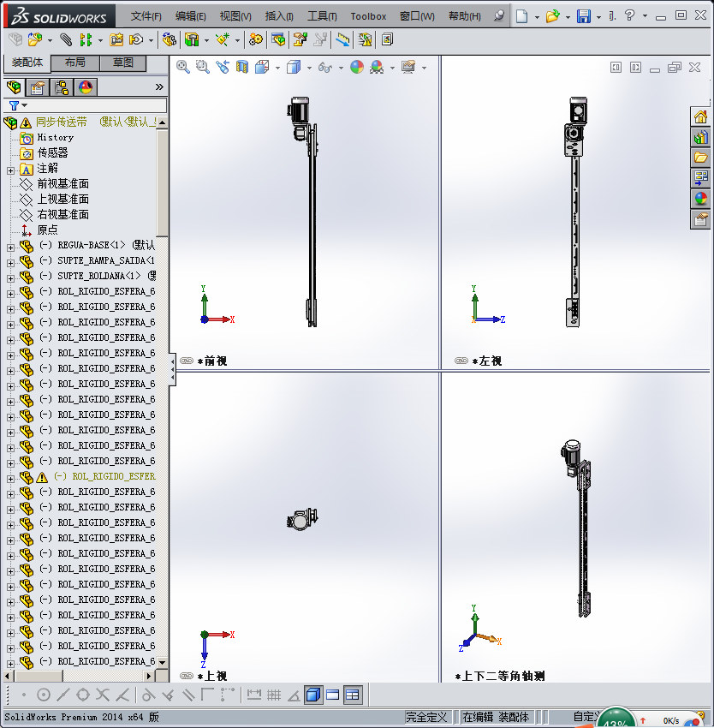Click the Mate paperclip icon
Screen dimensions: 714x728
pos(66,40)
